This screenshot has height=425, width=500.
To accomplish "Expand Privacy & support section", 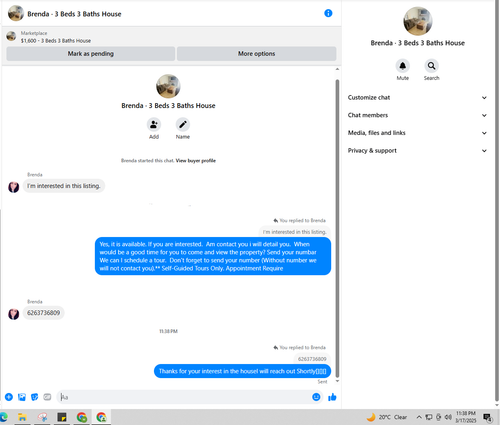I will click(417, 151).
